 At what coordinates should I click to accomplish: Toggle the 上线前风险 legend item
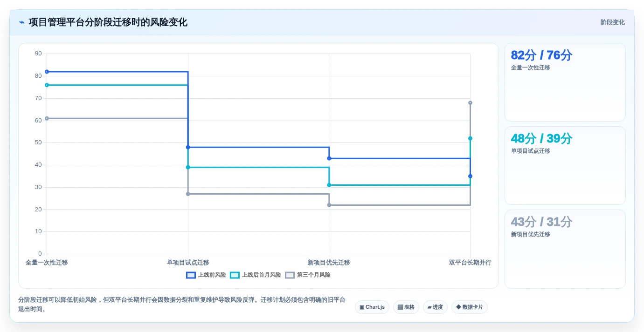tap(206, 275)
